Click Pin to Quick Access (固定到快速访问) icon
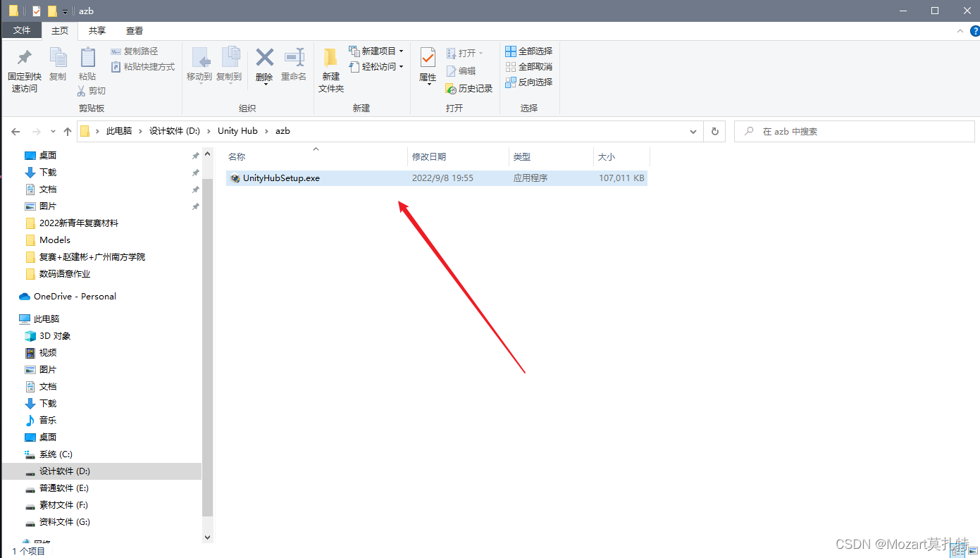980x558 pixels. point(25,58)
